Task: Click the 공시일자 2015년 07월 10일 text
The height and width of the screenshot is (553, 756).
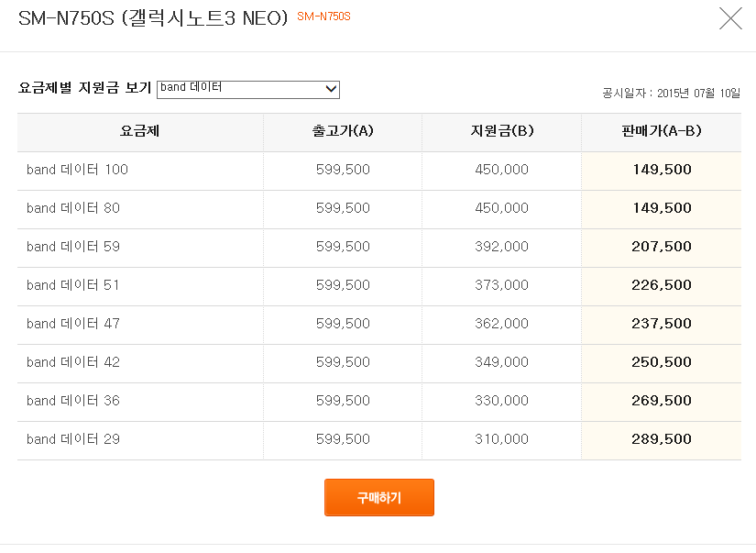Action: 671,94
